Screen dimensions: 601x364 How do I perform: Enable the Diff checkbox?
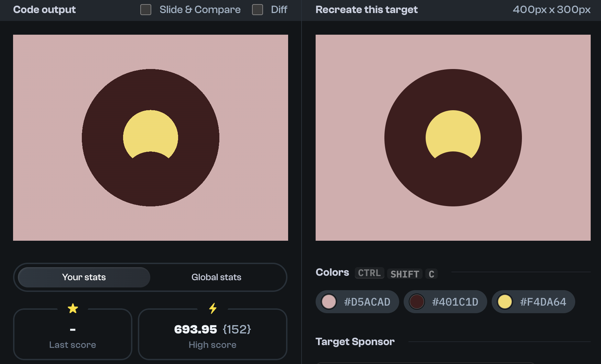(x=257, y=10)
